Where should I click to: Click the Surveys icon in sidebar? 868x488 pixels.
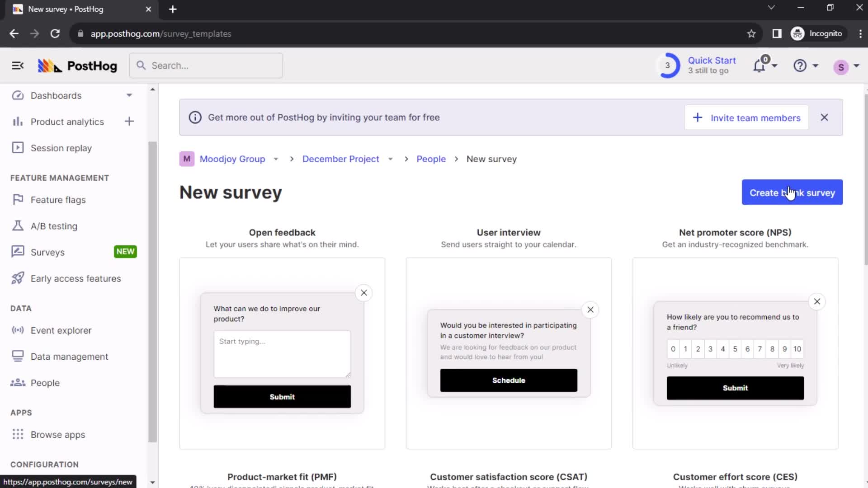tap(17, 252)
